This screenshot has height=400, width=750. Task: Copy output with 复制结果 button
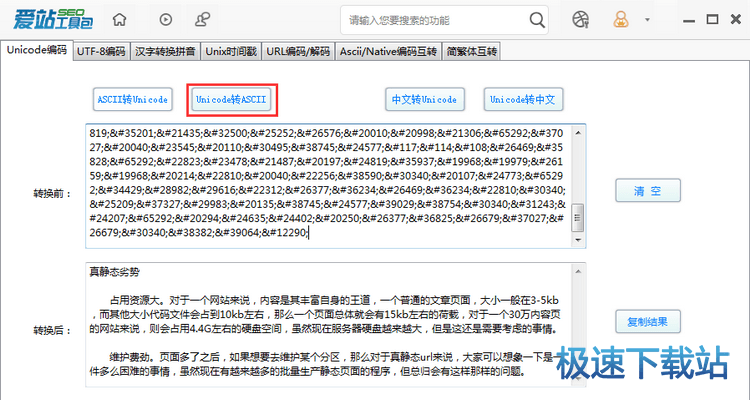click(x=648, y=322)
